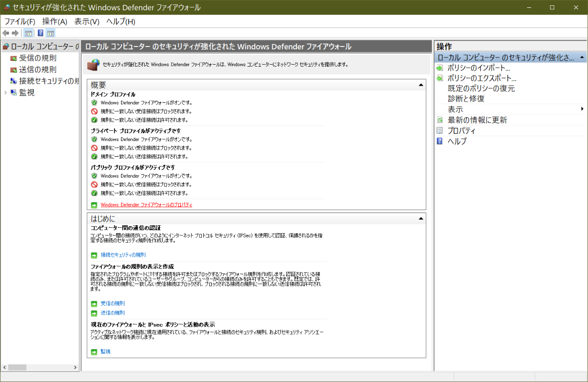This screenshot has height=382, width=588.
Task: Click the 監視 tree icon
Action: point(13,93)
